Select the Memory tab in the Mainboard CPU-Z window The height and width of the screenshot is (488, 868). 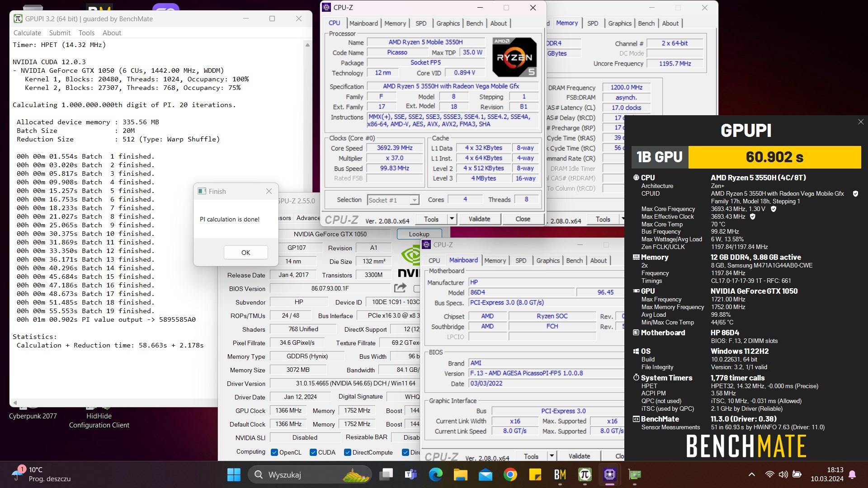coord(495,260)
